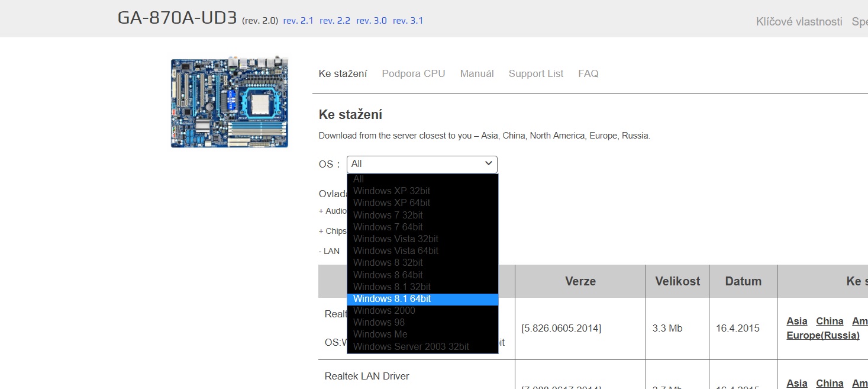Select Windows 8 64bit option
Image resolution: width=868 pixels, height=389 pixels.
tap(422, 275)
